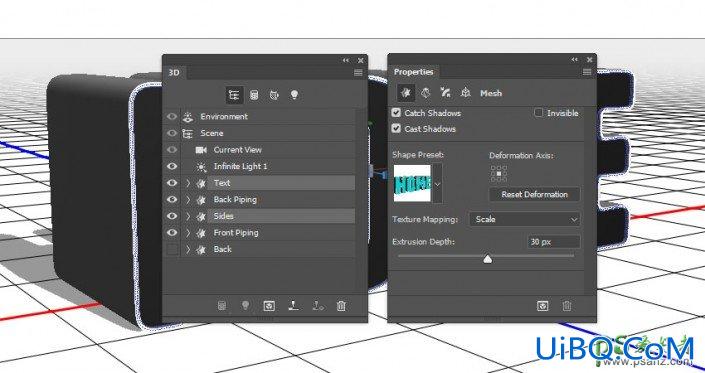Click the Deformation Axis grid selector
This screenshot has height=373, width=705.
click(x=499, y=173)
